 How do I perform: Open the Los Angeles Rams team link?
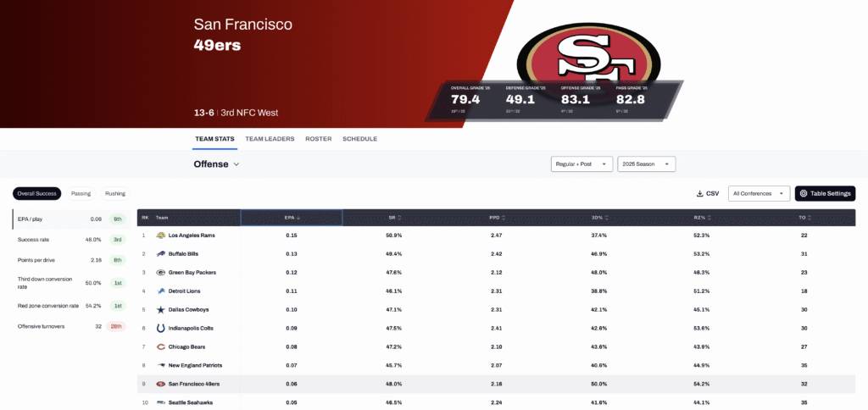pyautogui.click(x=192, y=235)
